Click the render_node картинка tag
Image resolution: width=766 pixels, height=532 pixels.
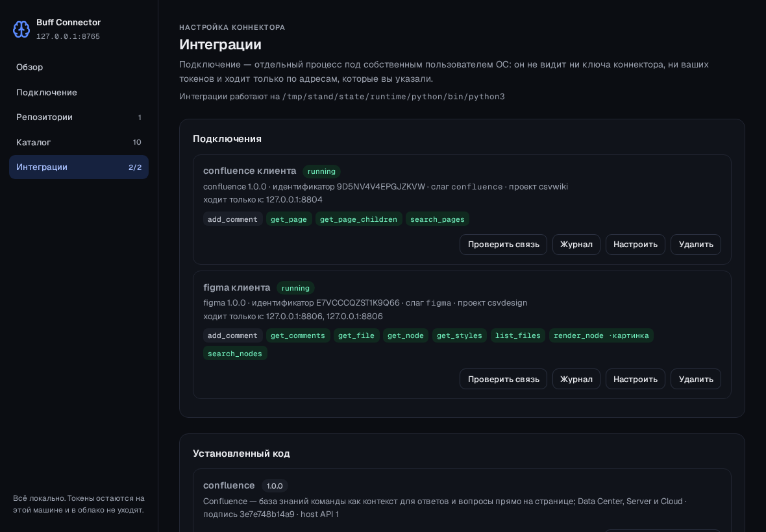[601, 335]
